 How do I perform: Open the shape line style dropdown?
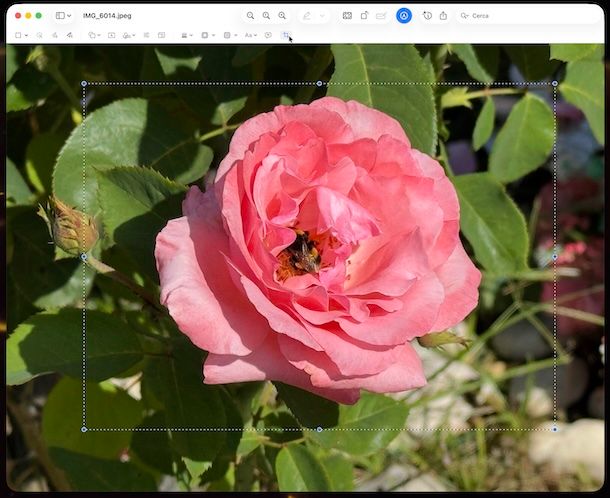187,35
